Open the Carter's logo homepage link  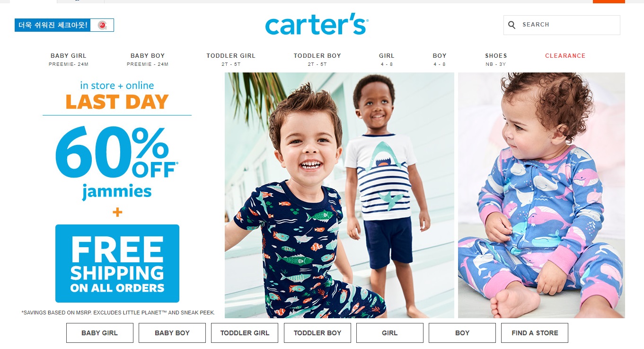point(317,26)
